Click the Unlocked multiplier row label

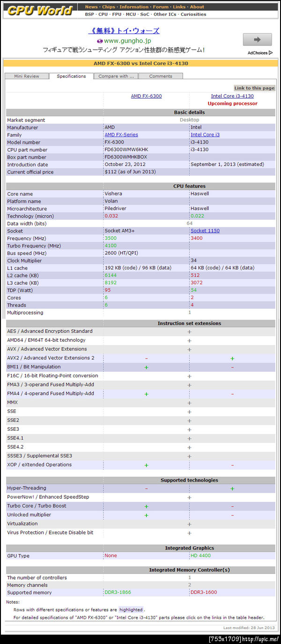29,515
